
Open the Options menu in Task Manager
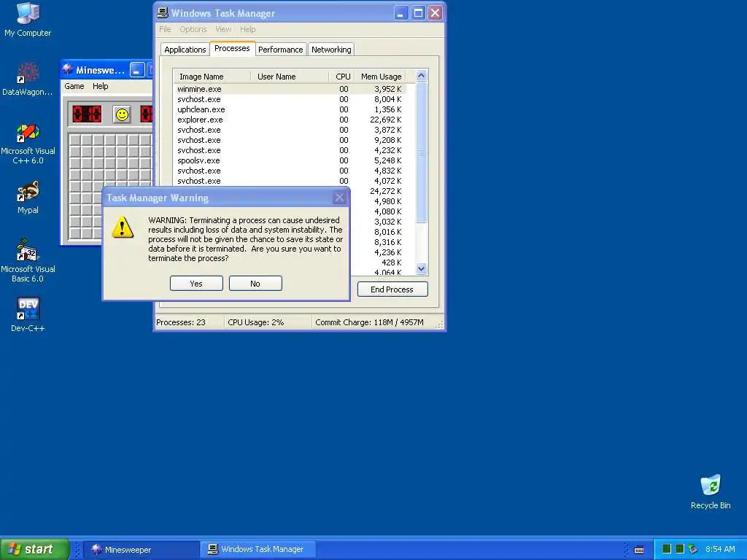[193, 29]
